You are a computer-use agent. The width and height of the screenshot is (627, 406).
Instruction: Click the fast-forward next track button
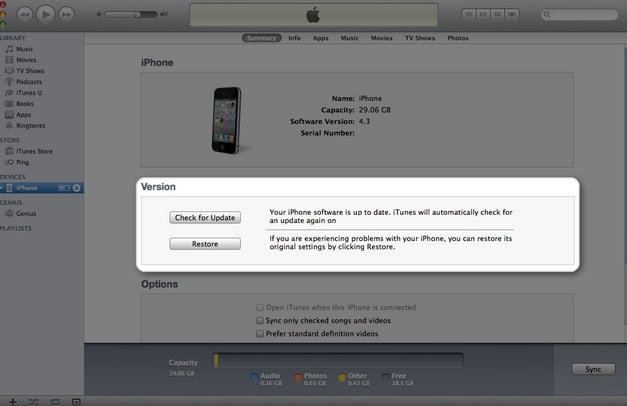pos(66,15)
